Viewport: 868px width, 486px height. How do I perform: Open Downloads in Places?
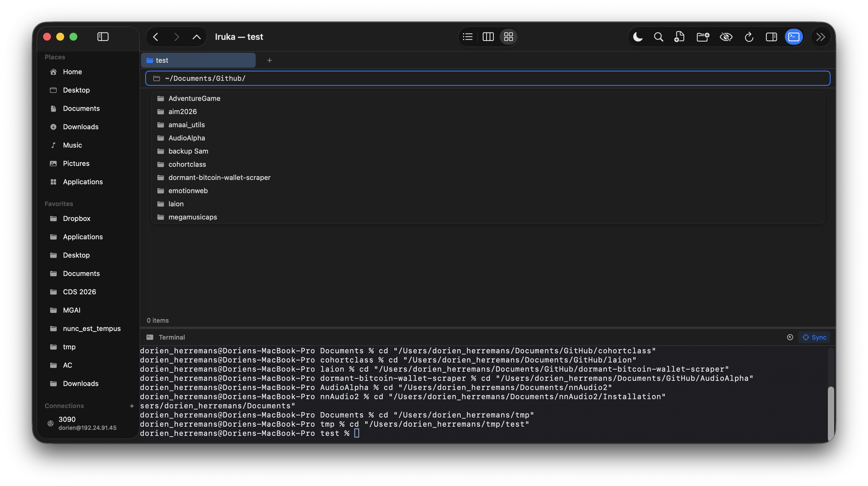pos(88,127)
